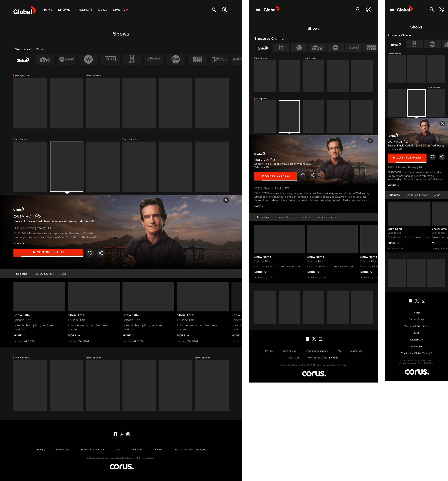Expand MORE under second desktop episode card
Screen dimensions: 448x481
pos(74,335)
